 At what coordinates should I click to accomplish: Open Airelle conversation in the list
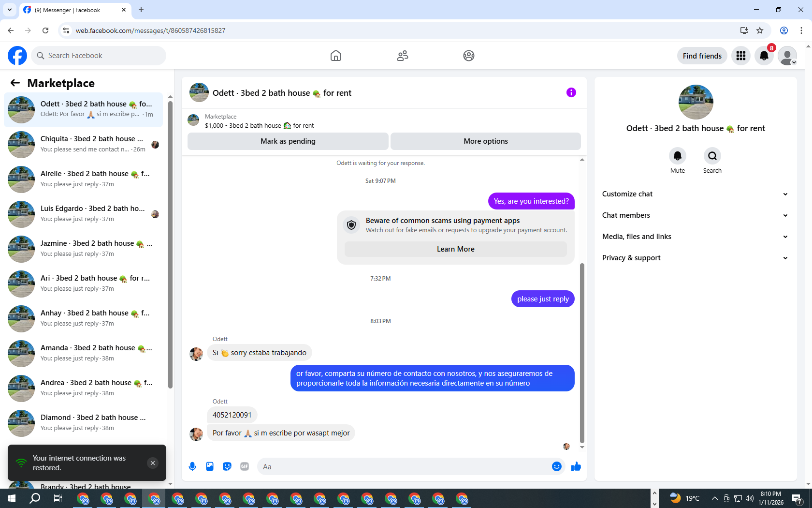pos(83,179)
